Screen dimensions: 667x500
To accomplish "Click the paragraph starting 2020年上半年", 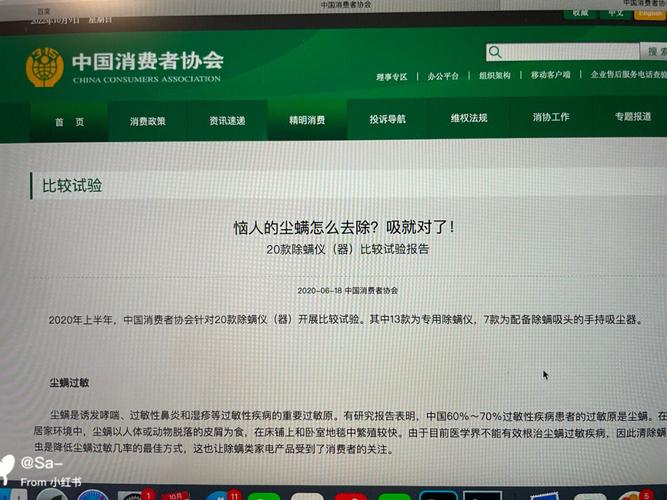I will [x=346, y=320].
